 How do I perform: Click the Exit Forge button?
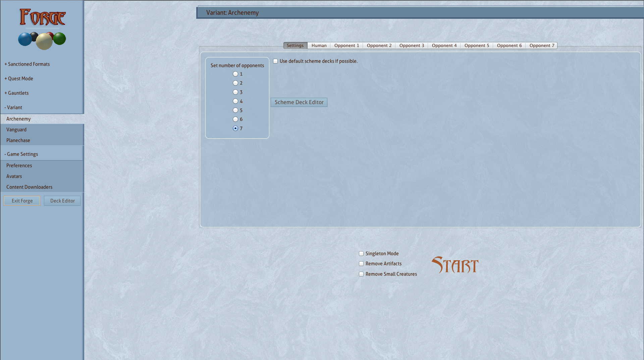pyautogui.click(x=22, y=201)
